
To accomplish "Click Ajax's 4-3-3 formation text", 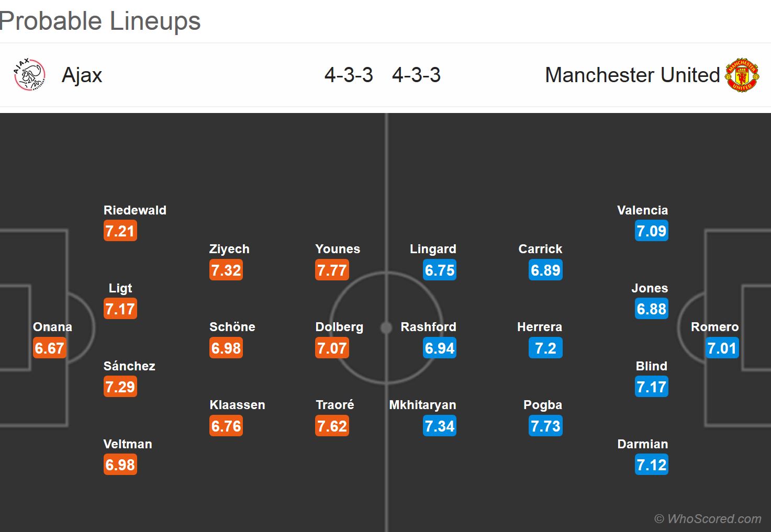I will click(349, 75).
